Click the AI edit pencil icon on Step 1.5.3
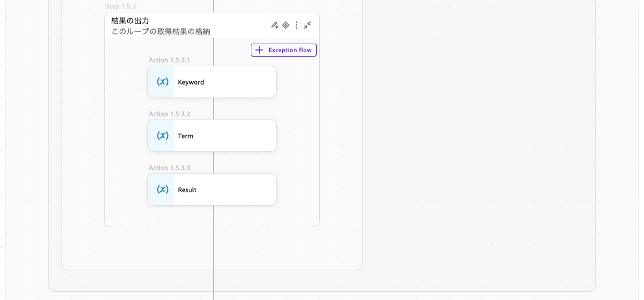The width and height of the screenshot is (644, 300). click(275, 25)
